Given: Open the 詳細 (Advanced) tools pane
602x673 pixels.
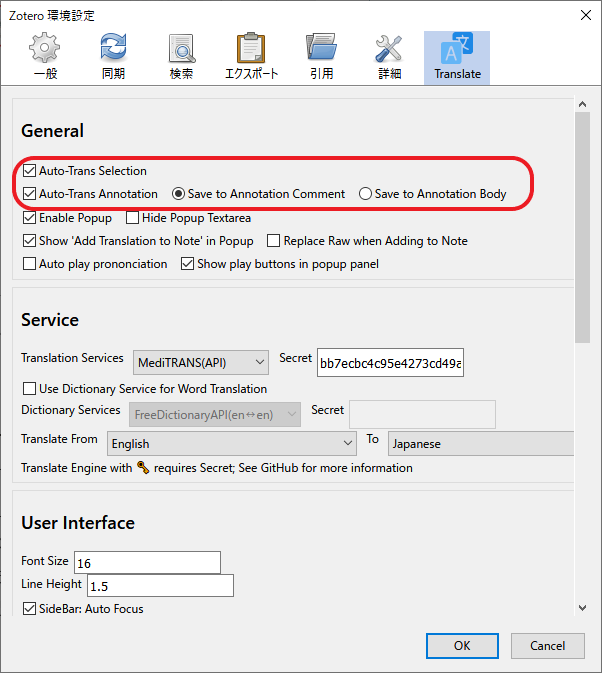Looking at the screenshot, I should pos(390,57).
